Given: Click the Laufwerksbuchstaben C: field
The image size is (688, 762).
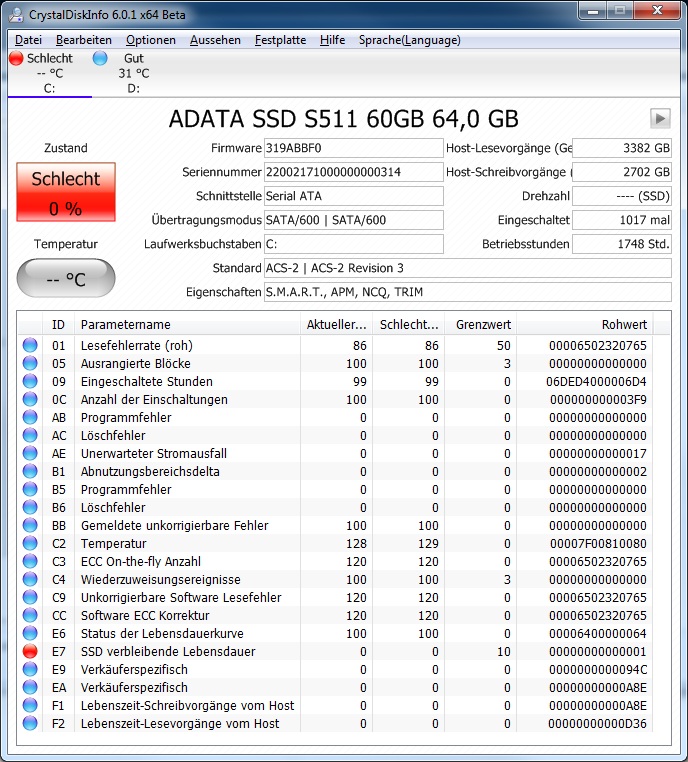Looking at the screenshot, I should click(354, 244).
